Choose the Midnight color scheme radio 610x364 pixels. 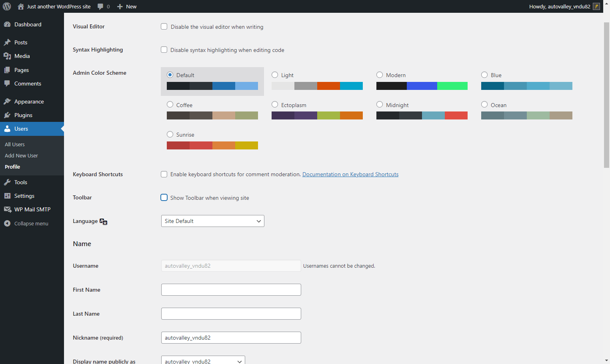380,104
